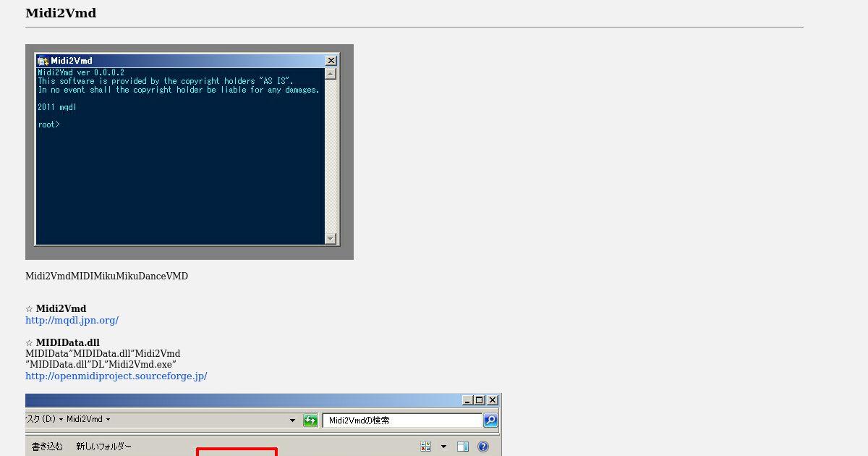Screen dimensions: 868x456
Task: Open the openmidiproject.sourceforge.jp link
Action: (116, 376)
